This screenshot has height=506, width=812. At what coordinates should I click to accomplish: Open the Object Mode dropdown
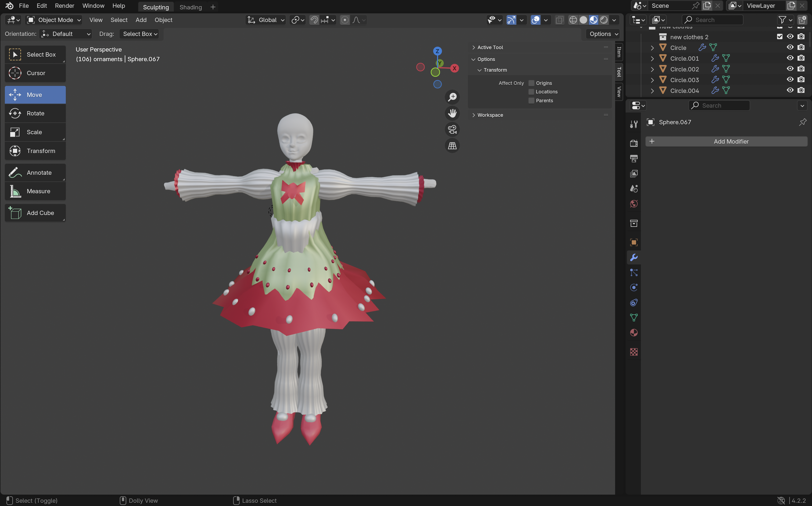tap(54, 20)
